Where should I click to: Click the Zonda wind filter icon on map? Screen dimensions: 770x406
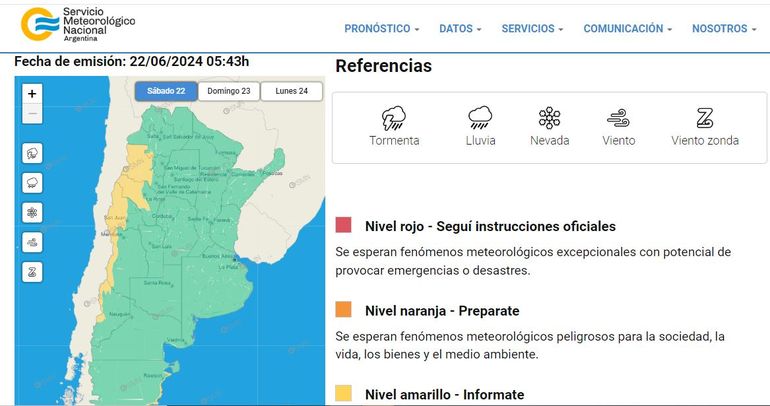coord(32,272)
